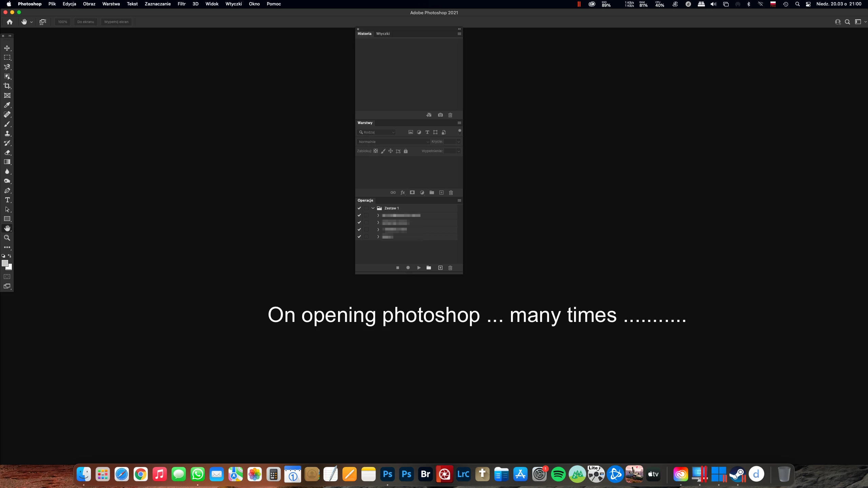The height and width of the screenshot is (488, 868).
Task: Open the Rodzaj filter type dropdown
Action: tap(377, 132)
